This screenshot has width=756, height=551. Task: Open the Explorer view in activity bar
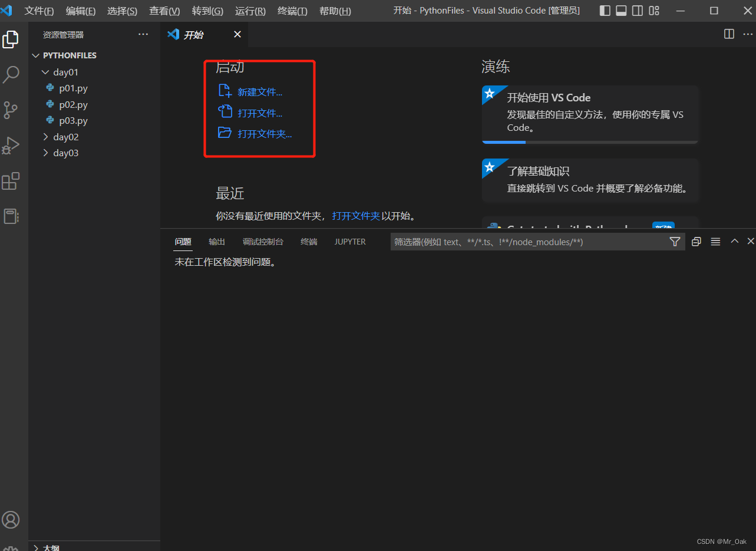pyautogui.click(x=11, y=39)
